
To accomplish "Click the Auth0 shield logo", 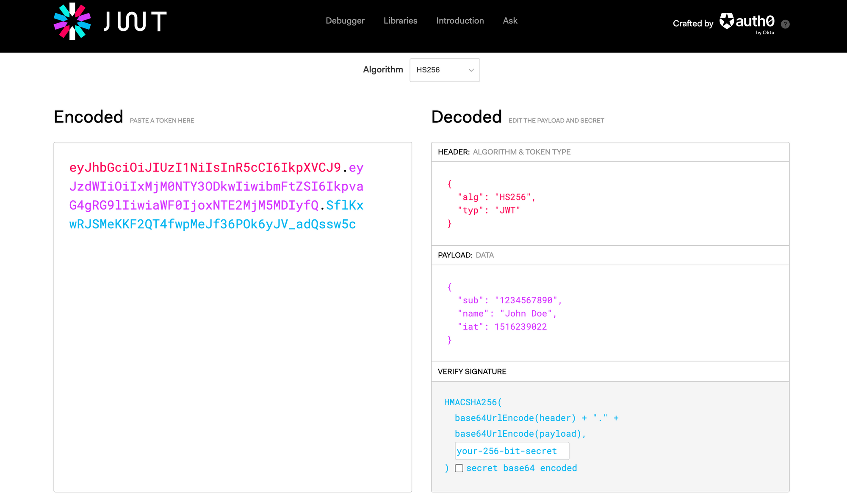I will (727, 21).
